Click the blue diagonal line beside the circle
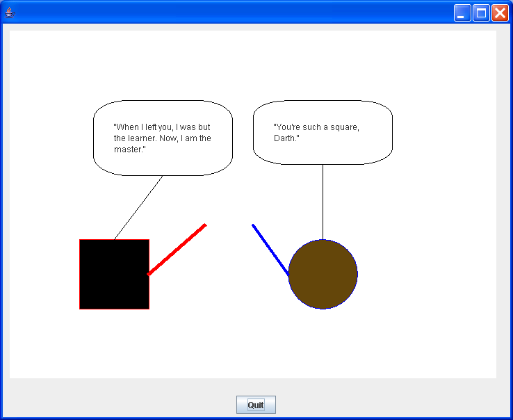The image size is (513, 420). (x=270, y=250)
